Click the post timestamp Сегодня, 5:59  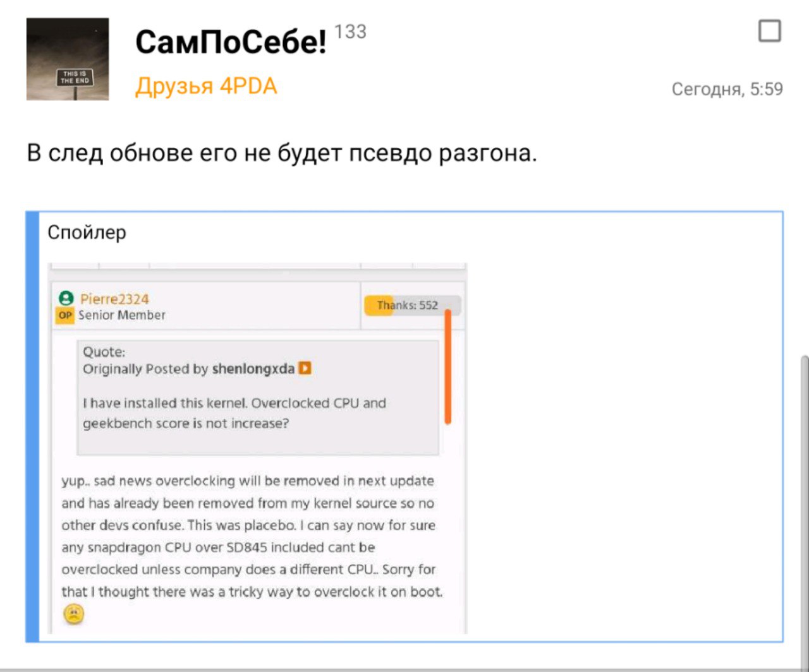(727, 89)
